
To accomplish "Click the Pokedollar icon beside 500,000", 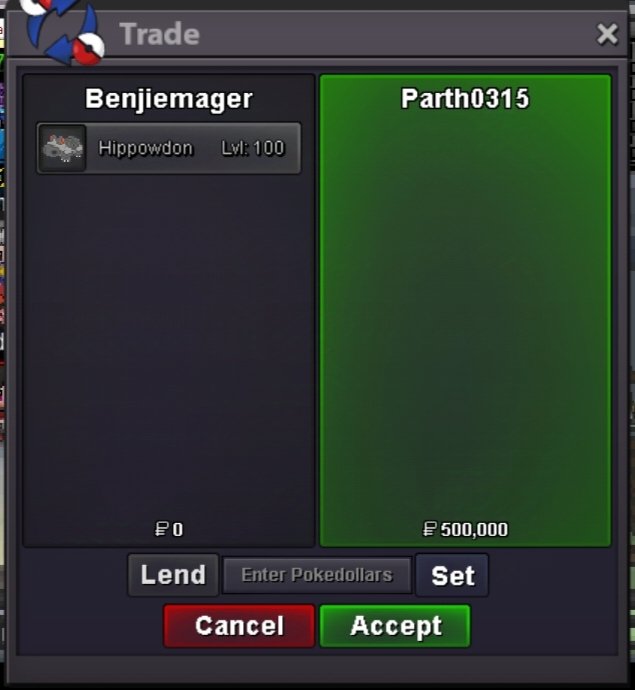I will coord(429,529).
